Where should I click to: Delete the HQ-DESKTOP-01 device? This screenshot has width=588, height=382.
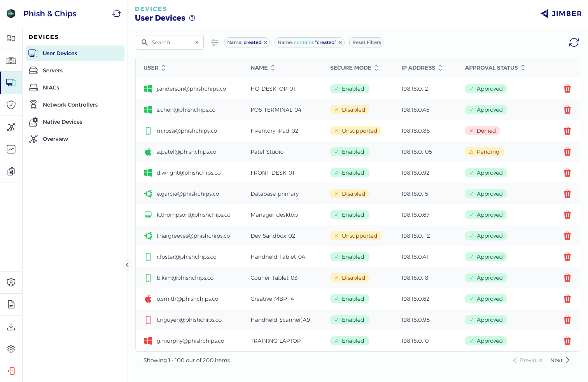[x=567, y=89]
